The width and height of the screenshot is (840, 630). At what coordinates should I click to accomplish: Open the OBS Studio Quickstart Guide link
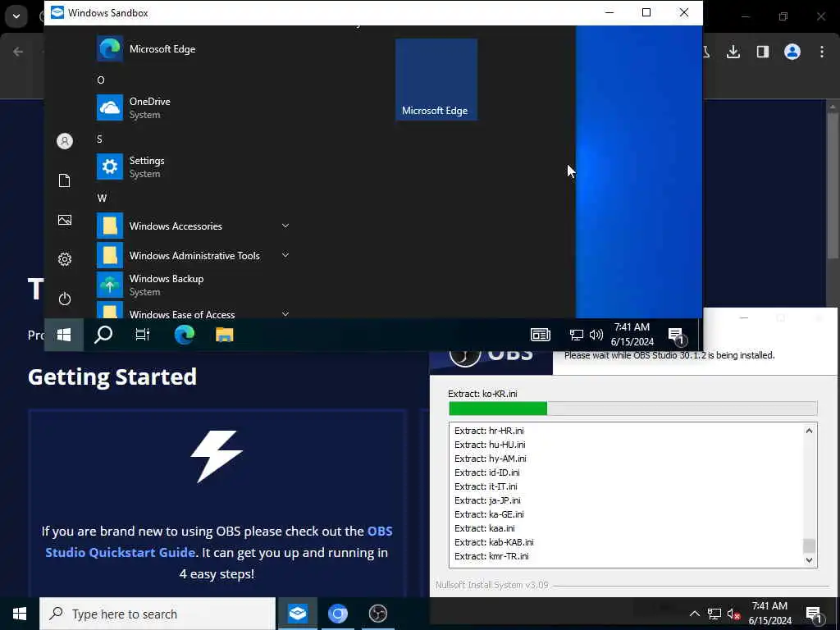tap(218, 541)
